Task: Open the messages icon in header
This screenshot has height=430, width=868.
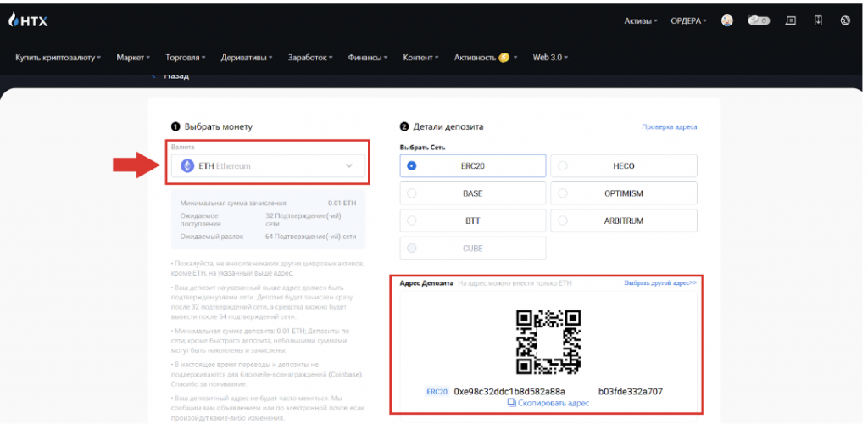Action: (791, 20)
